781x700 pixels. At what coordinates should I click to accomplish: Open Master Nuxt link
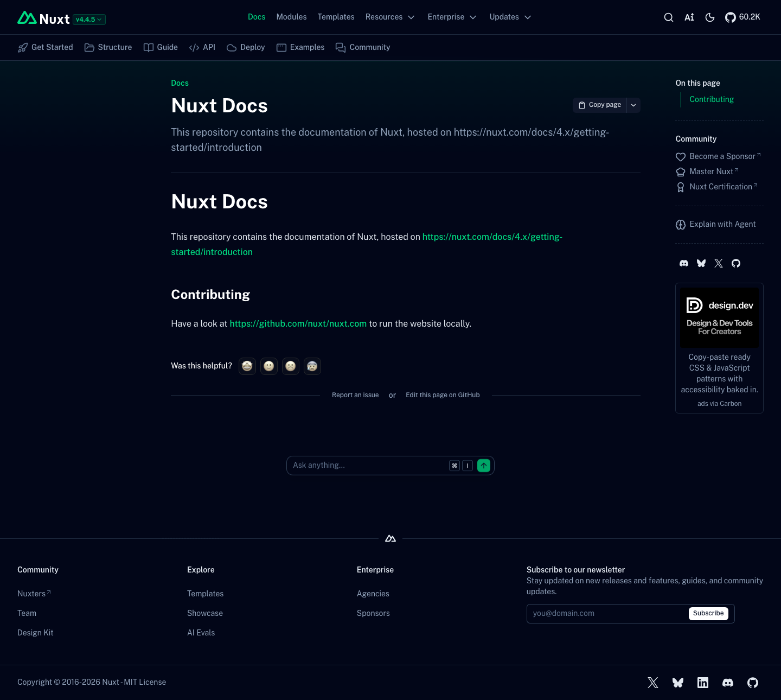[x=707, y=171]
